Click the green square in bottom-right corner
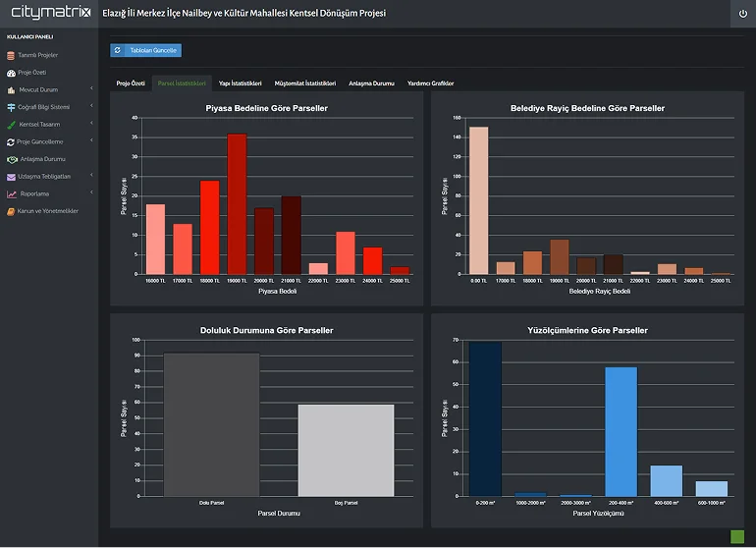 click(x=737, y=536)
